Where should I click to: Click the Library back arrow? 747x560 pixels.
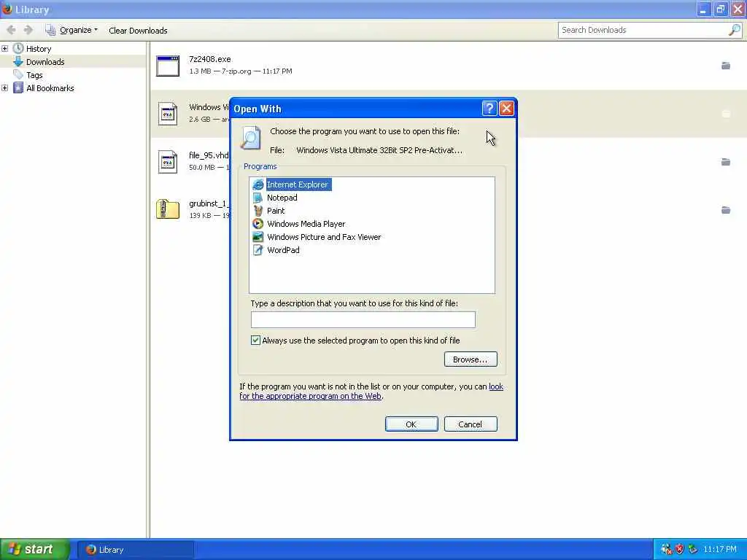(11, 30)
